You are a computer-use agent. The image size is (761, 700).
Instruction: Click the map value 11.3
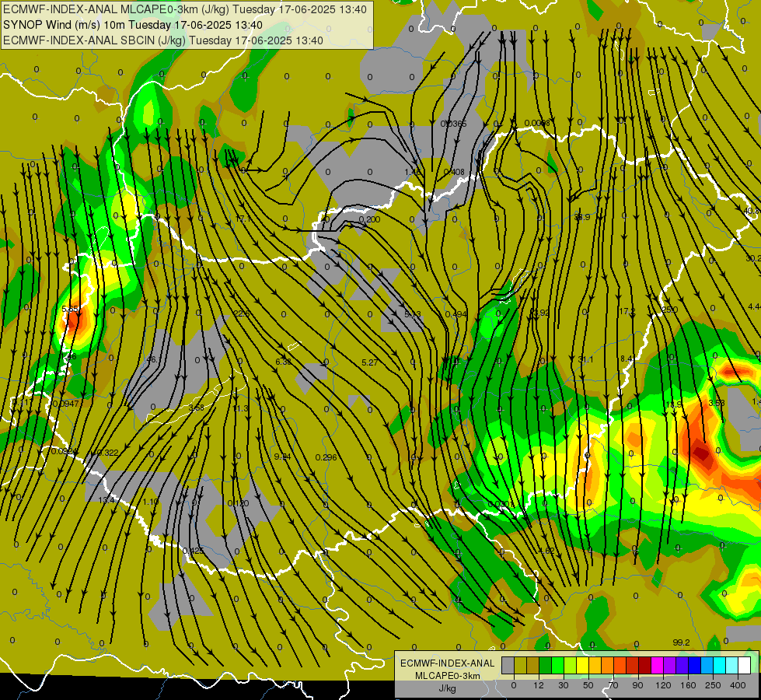tap(240, 408)
